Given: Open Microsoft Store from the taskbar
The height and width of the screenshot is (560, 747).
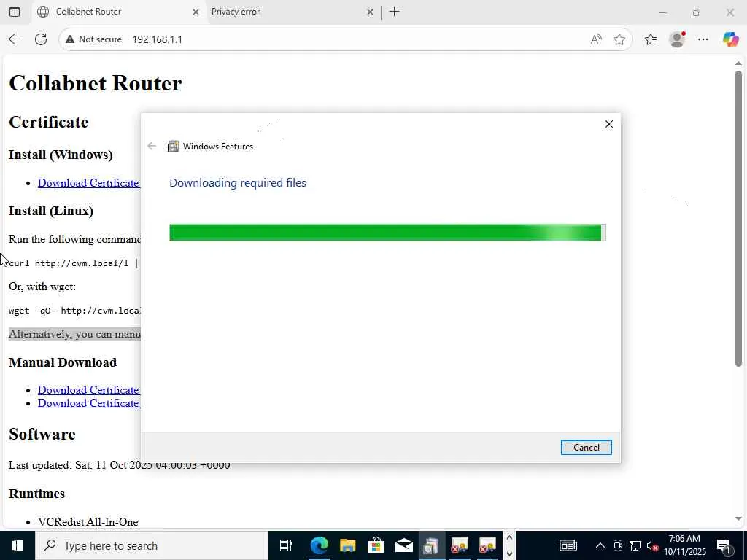Looking at the screenshot, I should tap(376, 545).
